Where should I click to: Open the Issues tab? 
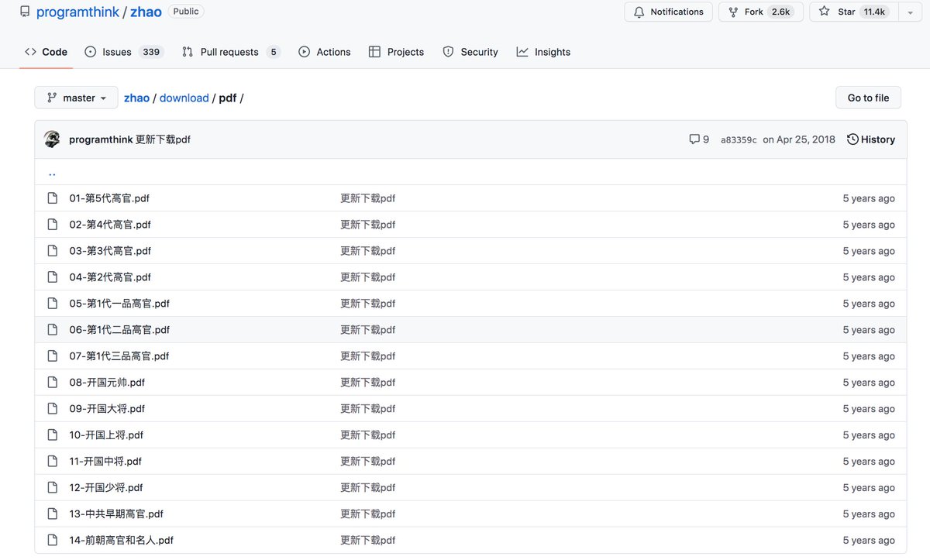[124, 52]
